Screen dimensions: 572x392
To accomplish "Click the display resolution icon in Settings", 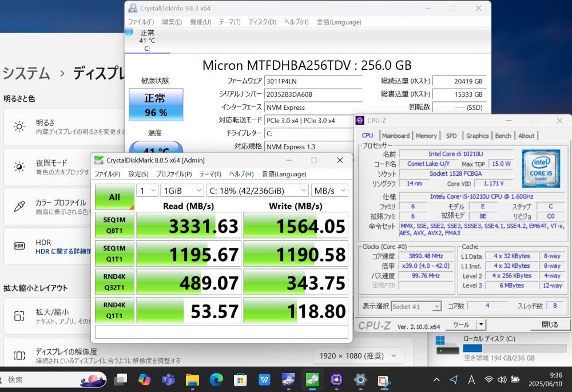I will point(19,355).
